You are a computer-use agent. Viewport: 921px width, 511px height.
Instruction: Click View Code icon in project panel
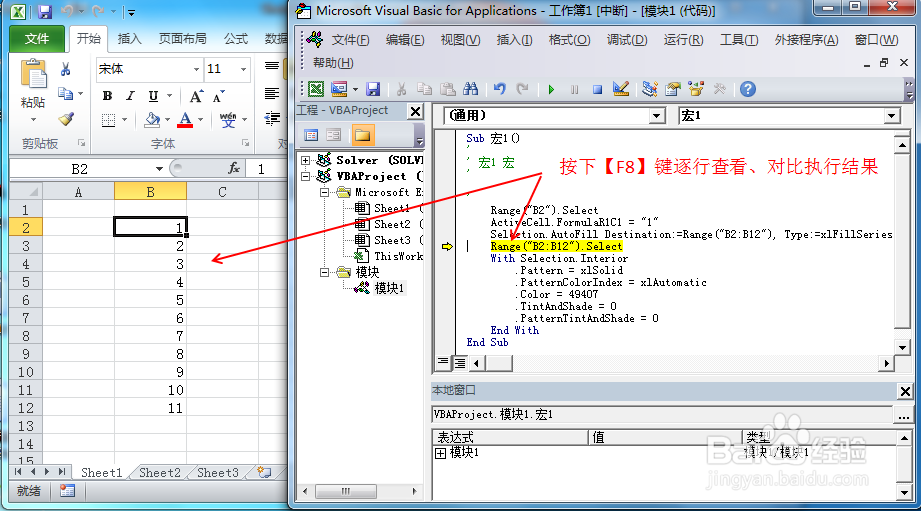click(311, 136)
